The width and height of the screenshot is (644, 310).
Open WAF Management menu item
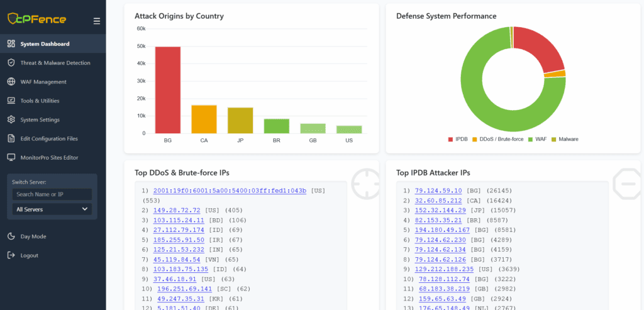pyautogui.click(x=43, y=82)
